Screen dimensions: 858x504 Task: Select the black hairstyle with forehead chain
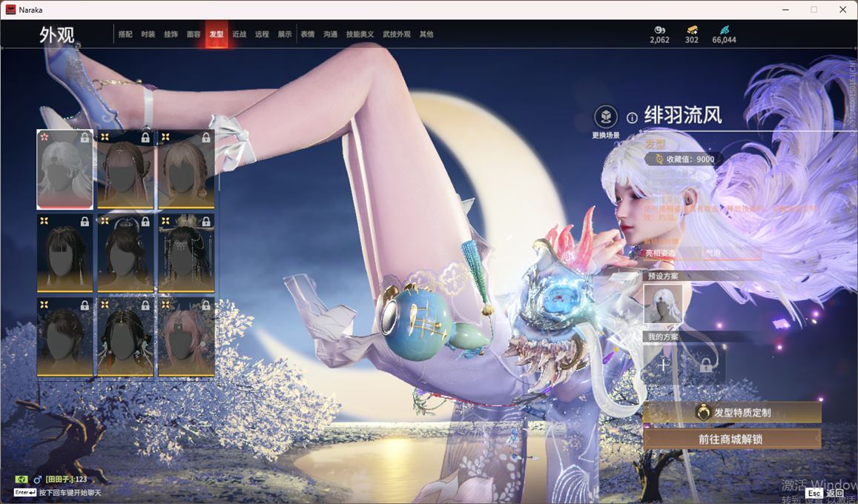(125, 336)
